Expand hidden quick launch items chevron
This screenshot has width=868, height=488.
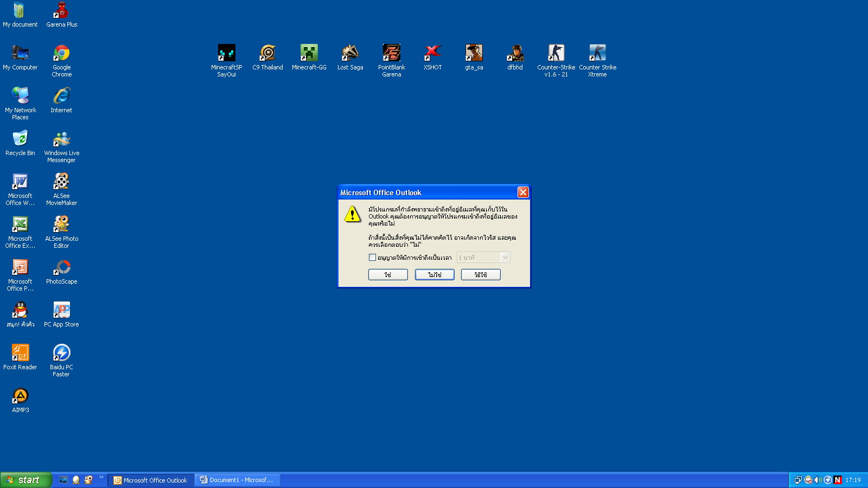pyautogui.click(x=101, y=477)
